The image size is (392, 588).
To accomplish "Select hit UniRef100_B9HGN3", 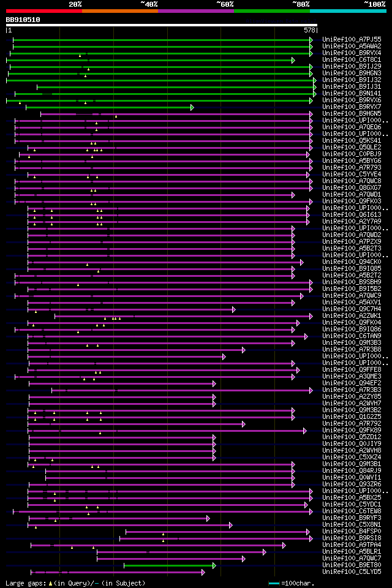I will tap(352, 73).
